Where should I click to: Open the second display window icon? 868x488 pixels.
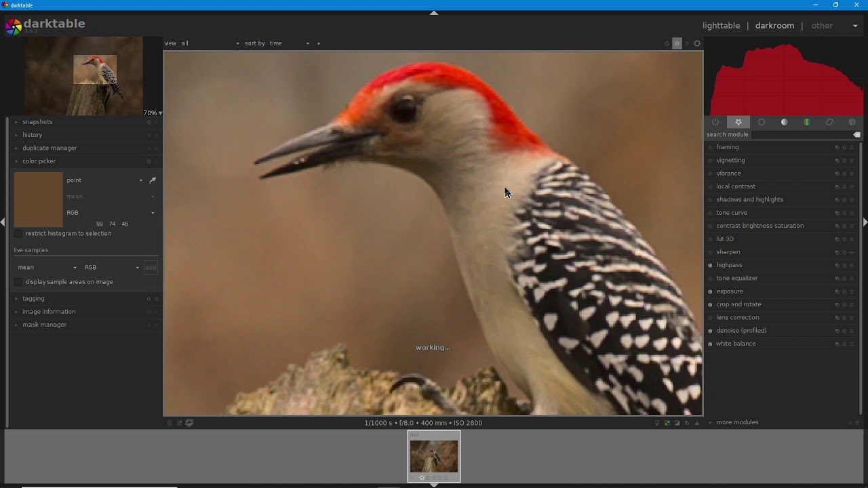click(x=189, y=423)
